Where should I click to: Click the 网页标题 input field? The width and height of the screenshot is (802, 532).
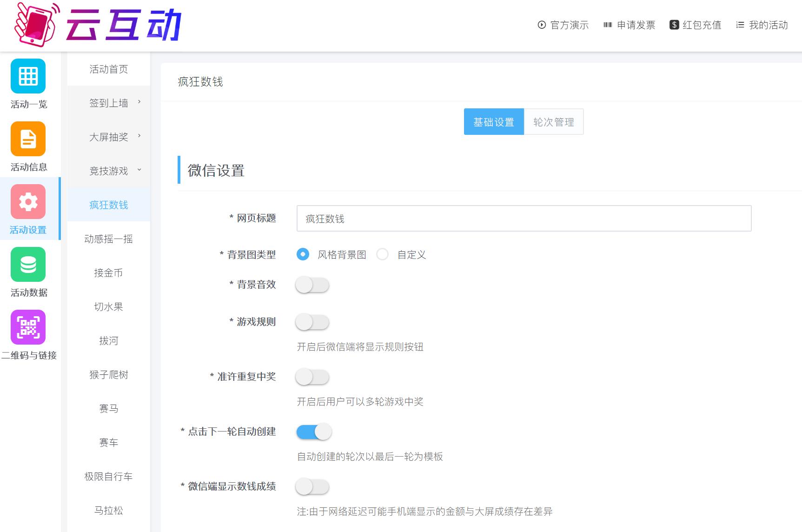(524, 219)
